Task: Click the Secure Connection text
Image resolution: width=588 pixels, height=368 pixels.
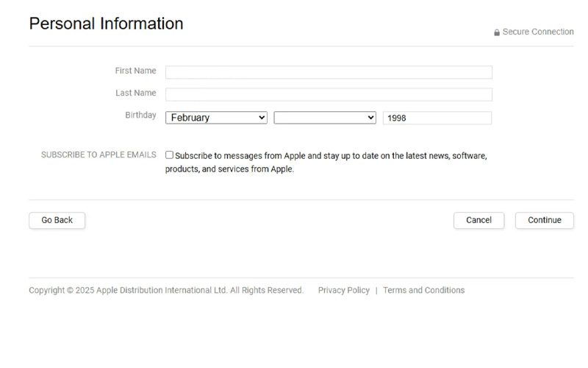Action: coord(538,32)
